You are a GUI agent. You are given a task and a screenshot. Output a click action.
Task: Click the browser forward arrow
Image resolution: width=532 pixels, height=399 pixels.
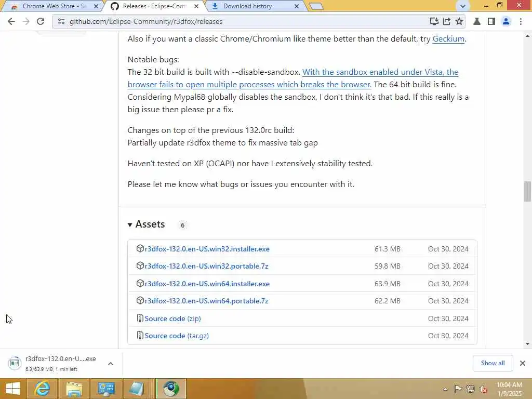[x=26, y=21]
